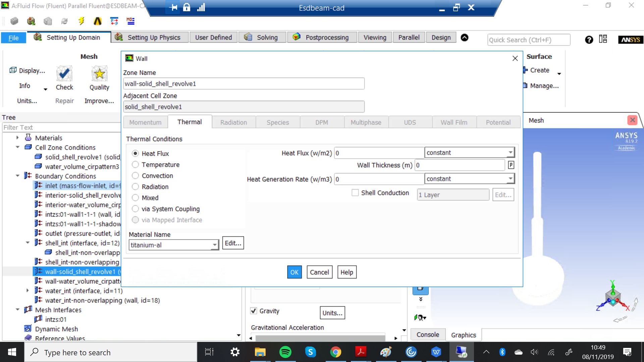Click the Quick Search field
The image size is (644, 362).
(x=528, y=40)
